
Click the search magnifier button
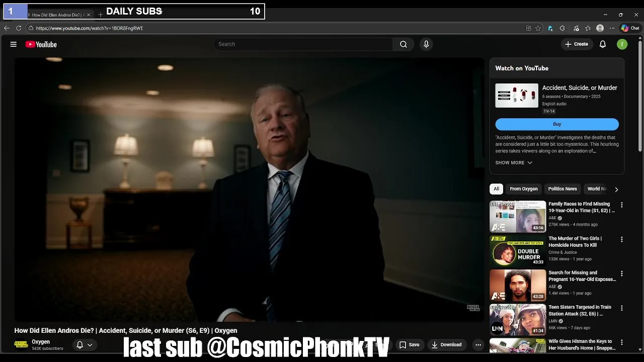[404, 44]
